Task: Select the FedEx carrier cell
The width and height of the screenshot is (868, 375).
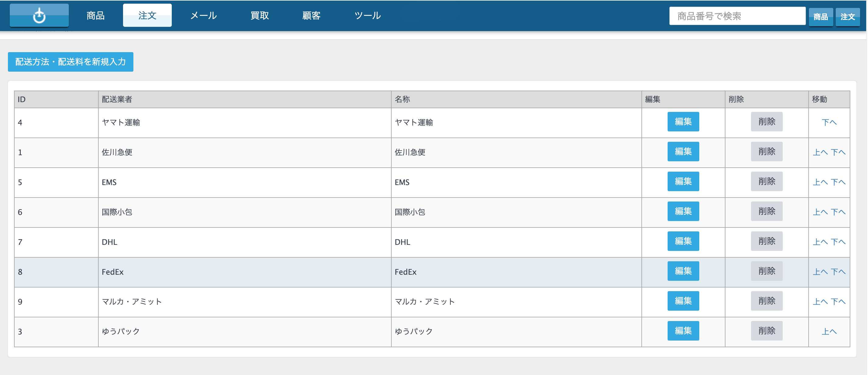Action: tap(245, 272)
